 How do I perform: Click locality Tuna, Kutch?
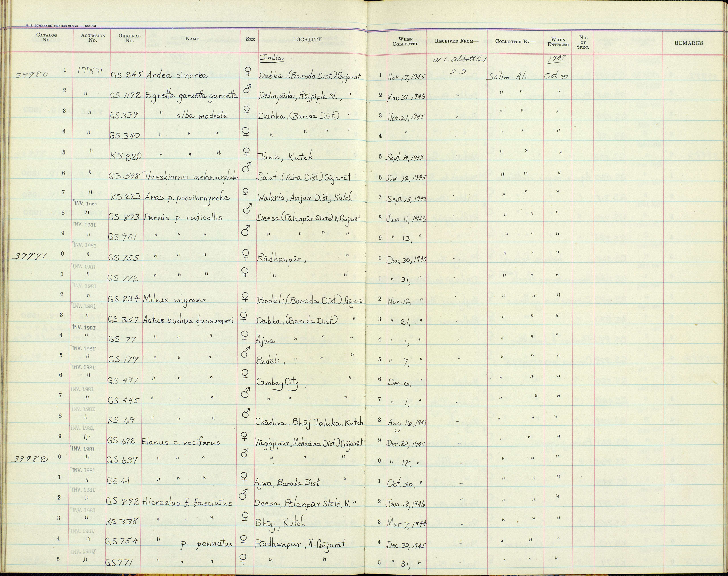(x=286, y=157)
